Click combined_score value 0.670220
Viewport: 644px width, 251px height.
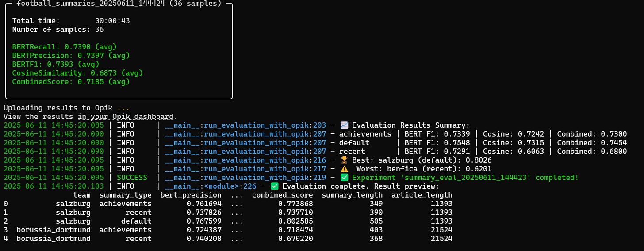pos(295,238)
